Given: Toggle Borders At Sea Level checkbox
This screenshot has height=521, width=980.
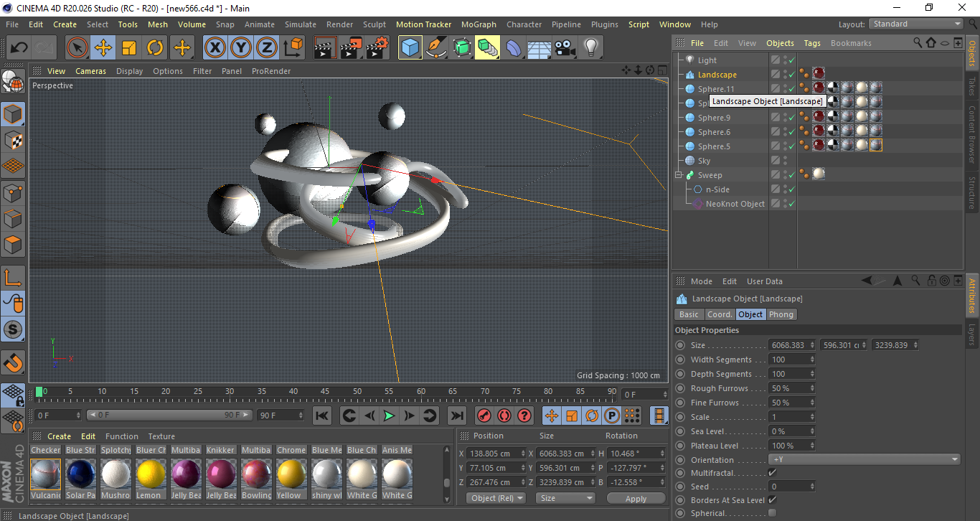Looking at the screenshot, I should (x=772, y=500).
